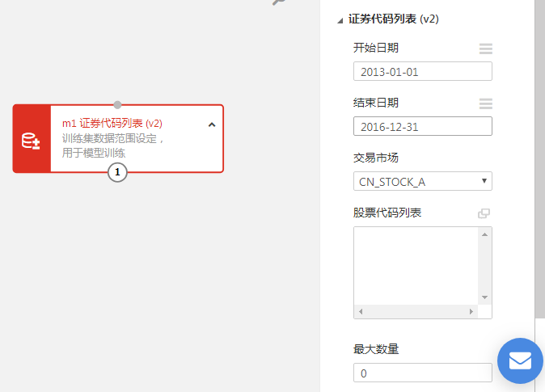Select the m1 证券代码列表 (v2) node title
Screen dimensions: 545x392
[112, 124]
